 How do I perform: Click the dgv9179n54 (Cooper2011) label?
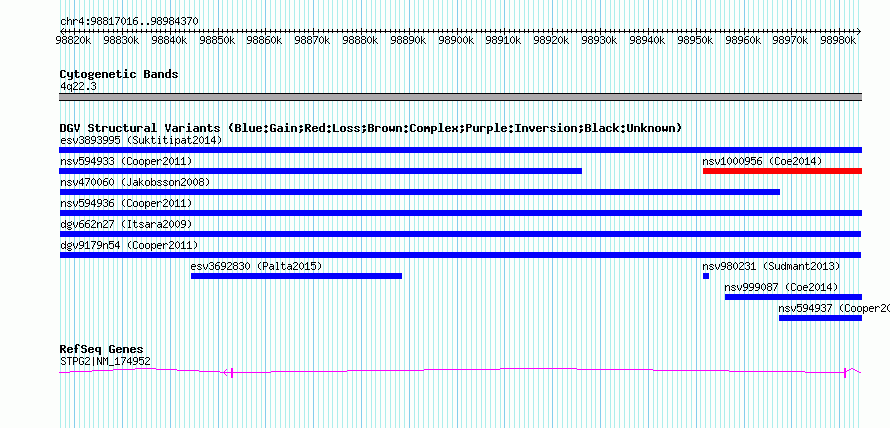(129, 245)
